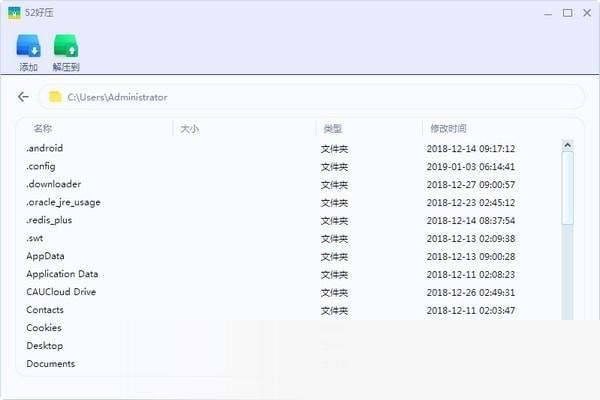The image size is (600, 400).
Task: Select the Desktop folder
Action: coord(44,346)
